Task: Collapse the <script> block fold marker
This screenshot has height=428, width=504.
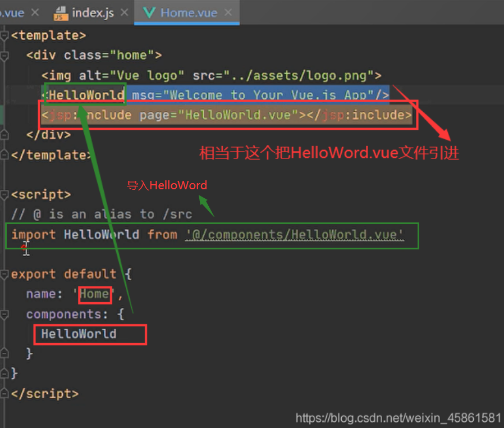Action: (4, 194)
